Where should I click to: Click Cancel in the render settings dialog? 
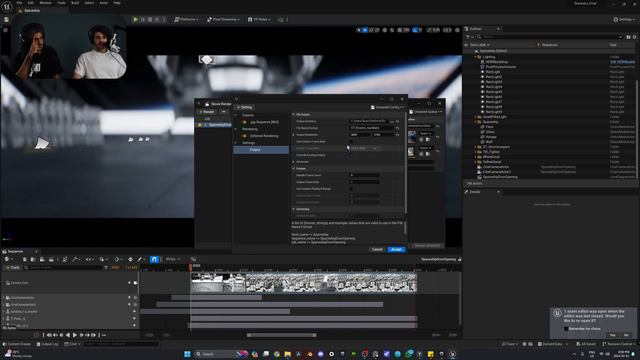(x=377, y=249)
